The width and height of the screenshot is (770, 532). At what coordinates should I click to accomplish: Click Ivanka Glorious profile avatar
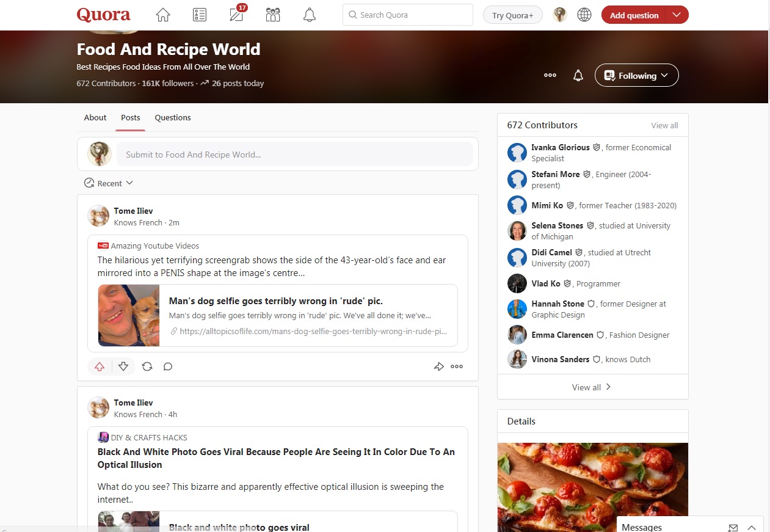point(517,153)
